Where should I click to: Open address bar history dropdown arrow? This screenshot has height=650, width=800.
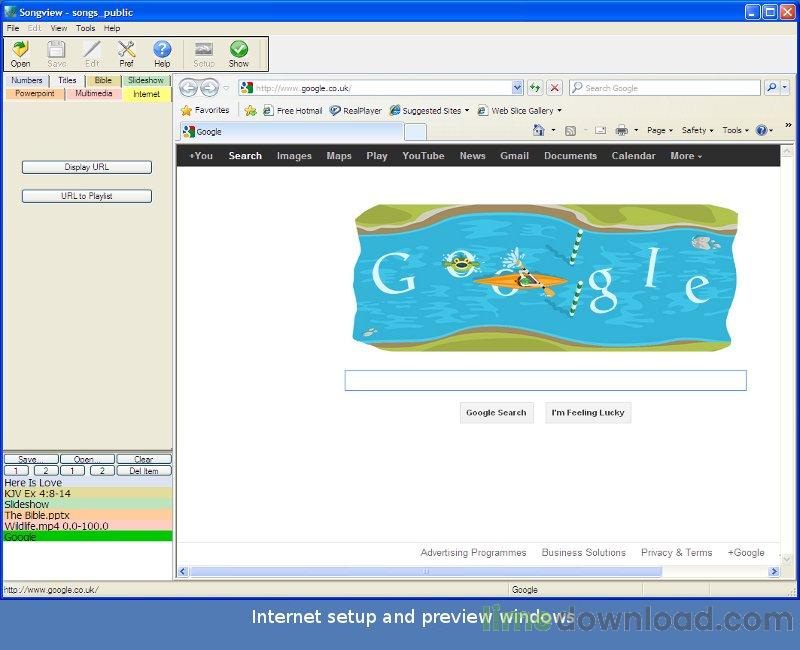click(517, 88)
